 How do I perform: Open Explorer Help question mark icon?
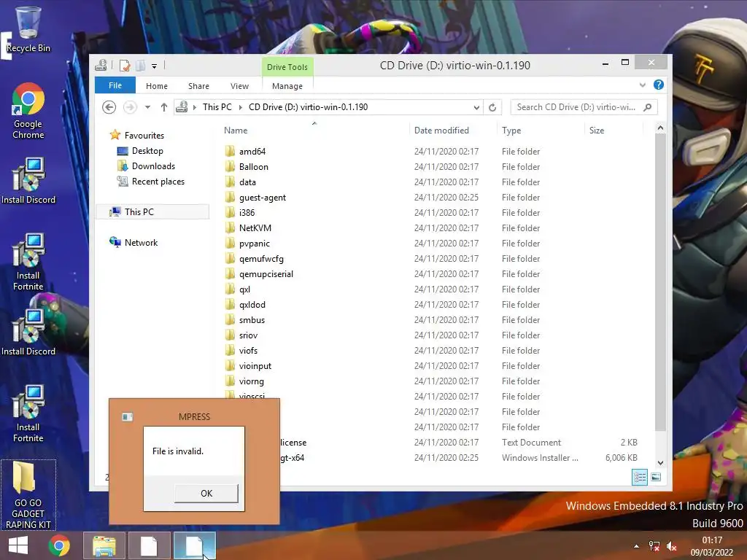(659, 85)
